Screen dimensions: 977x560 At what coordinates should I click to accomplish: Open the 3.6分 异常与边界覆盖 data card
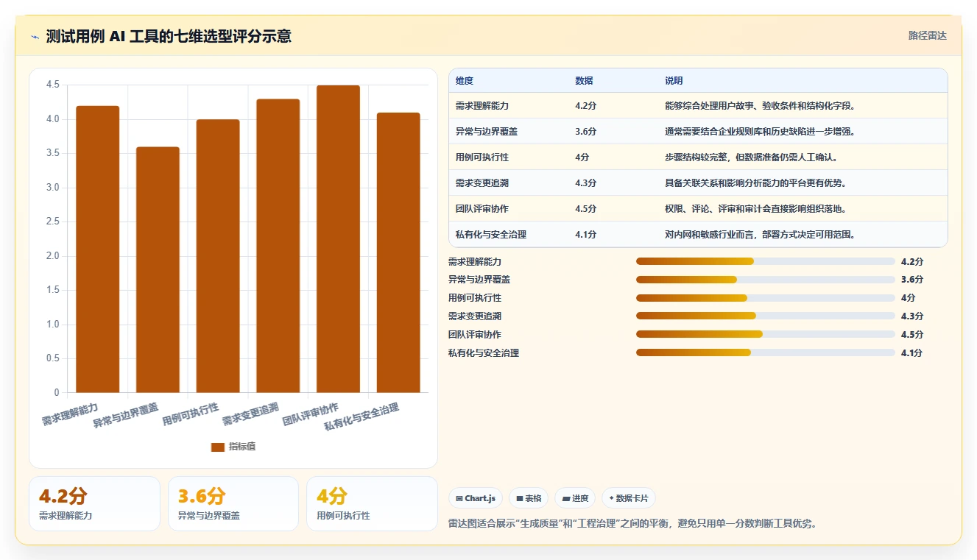233,503
